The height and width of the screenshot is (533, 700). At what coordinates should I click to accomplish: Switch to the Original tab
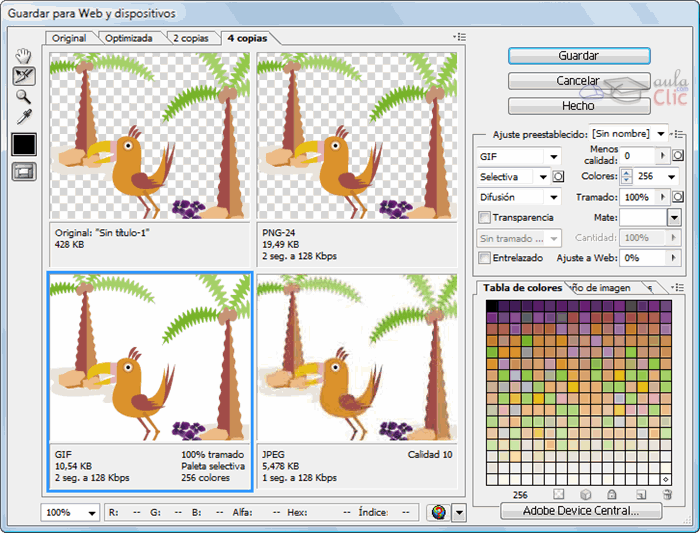(x=69, y=38)
